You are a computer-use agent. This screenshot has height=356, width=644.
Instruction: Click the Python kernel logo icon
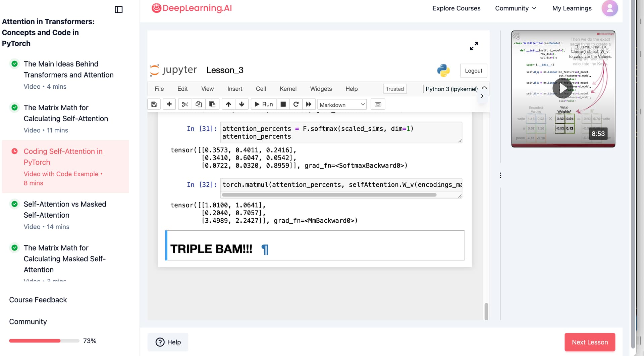443,71
